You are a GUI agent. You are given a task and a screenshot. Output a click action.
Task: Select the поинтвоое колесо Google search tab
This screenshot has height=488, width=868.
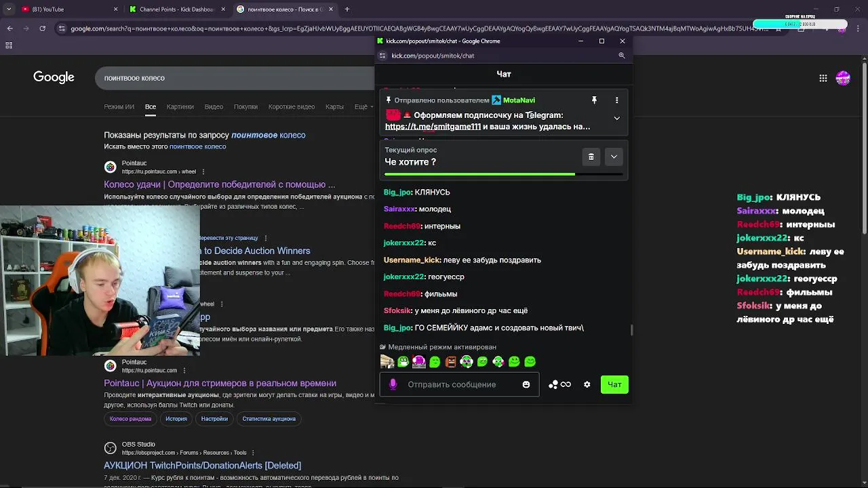click(283, 9)
